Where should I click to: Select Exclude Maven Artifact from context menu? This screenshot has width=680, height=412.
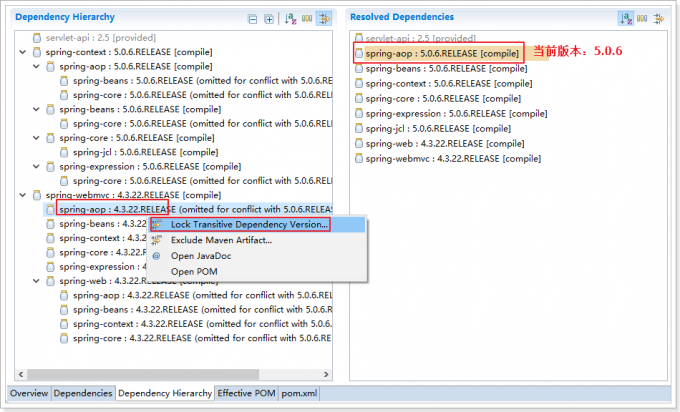point(221,240)
